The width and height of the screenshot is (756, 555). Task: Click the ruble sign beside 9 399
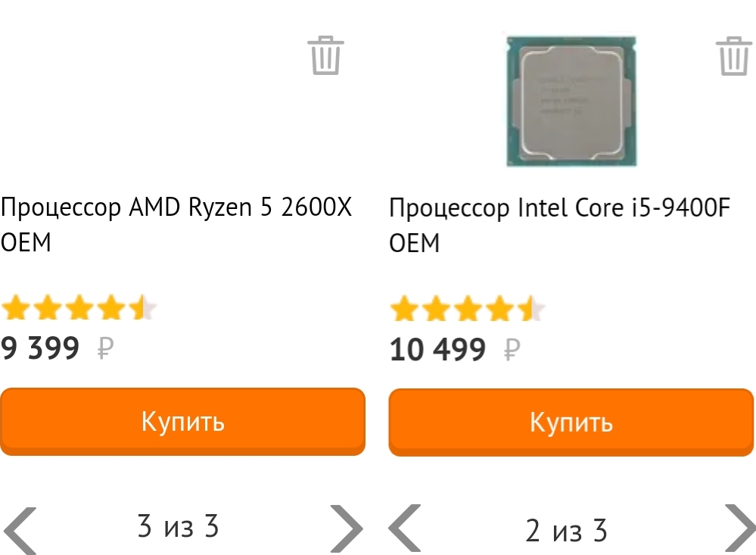tap(105, 349)
